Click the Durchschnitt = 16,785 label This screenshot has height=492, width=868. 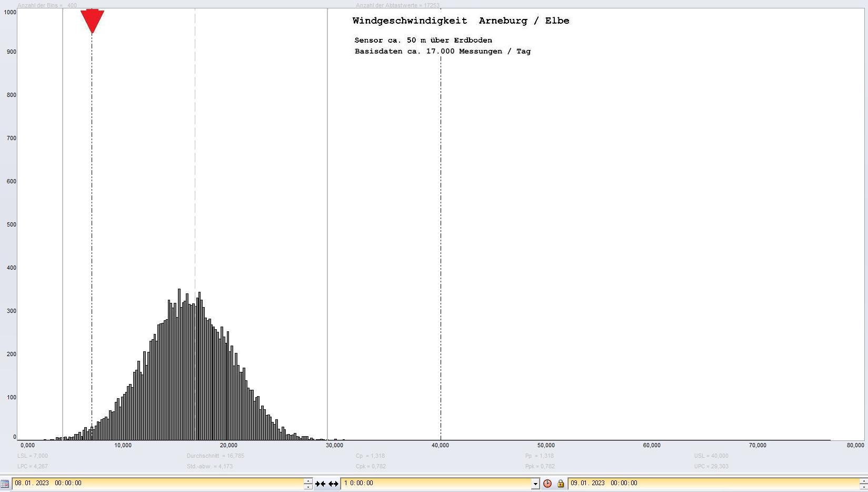(x=215, y=456)
